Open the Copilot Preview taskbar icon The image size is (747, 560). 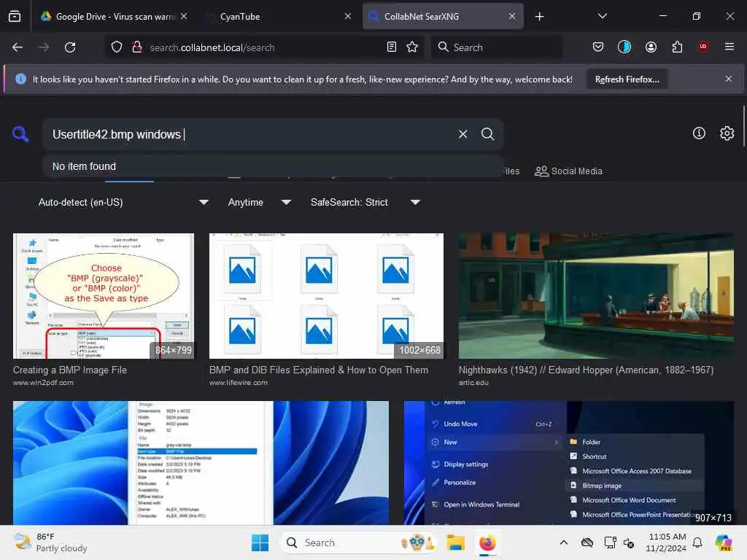(x=723, y=542)
